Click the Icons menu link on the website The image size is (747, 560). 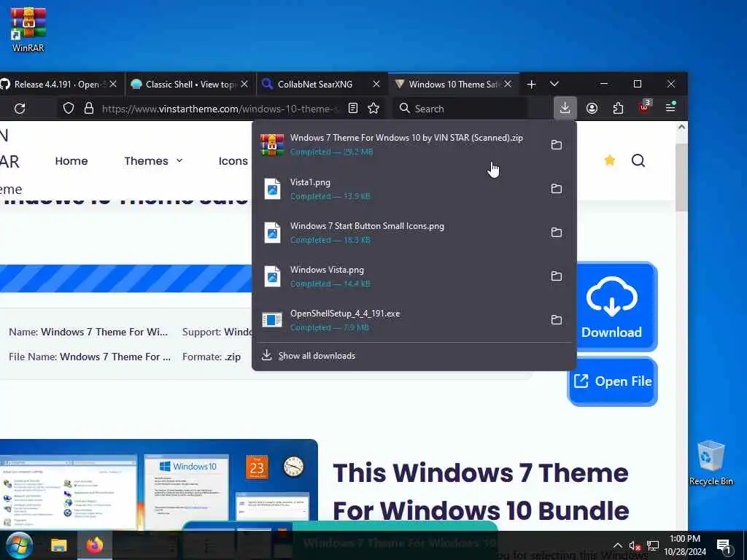pyautogui.click(x=233, y=161)
